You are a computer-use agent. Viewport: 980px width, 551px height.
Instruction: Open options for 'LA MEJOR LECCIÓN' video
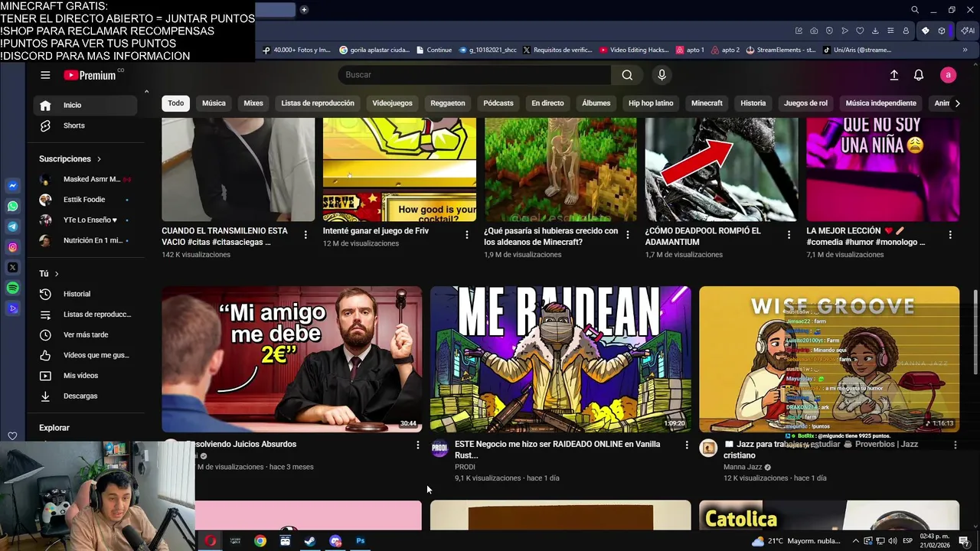(950, 235)
